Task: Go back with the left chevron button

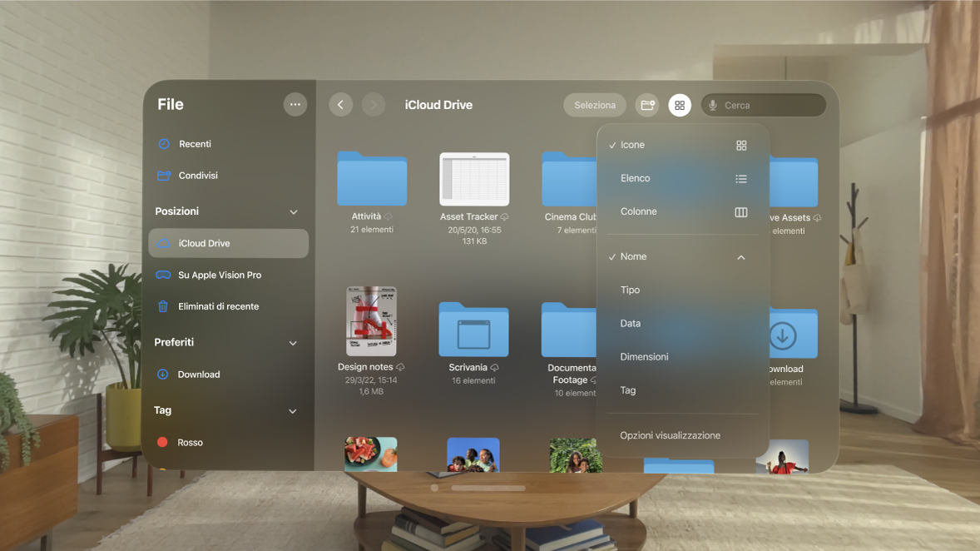Action: click(340, 104)
